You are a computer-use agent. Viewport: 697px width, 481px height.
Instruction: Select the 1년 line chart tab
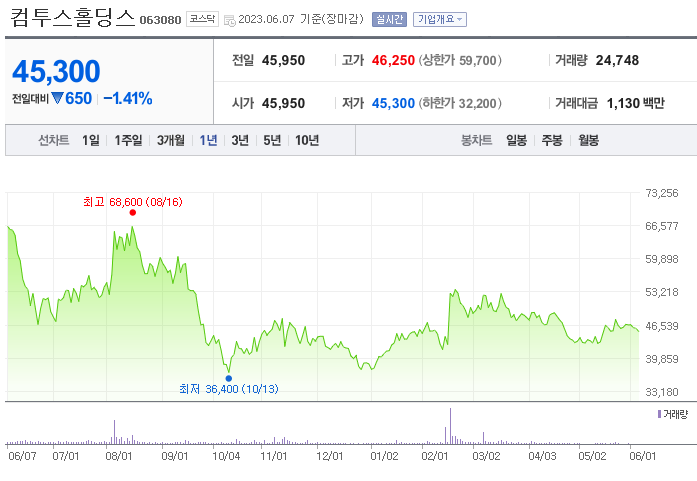208,140
